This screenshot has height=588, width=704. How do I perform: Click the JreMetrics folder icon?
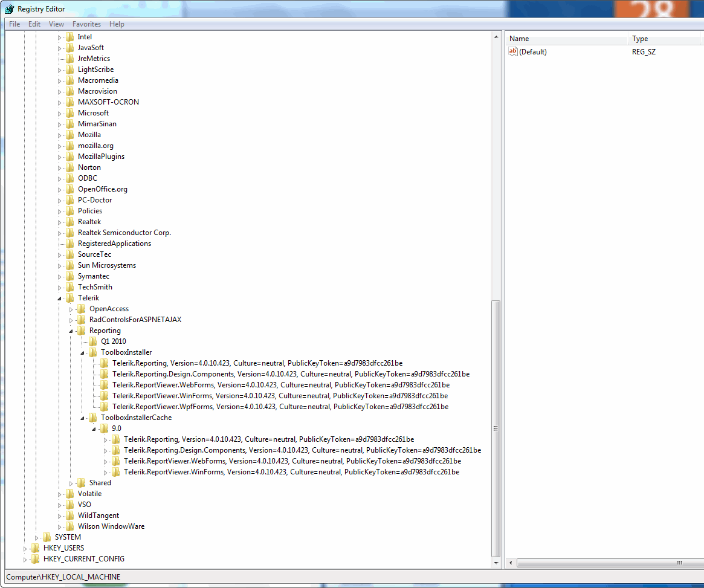[x=70, y=59]
